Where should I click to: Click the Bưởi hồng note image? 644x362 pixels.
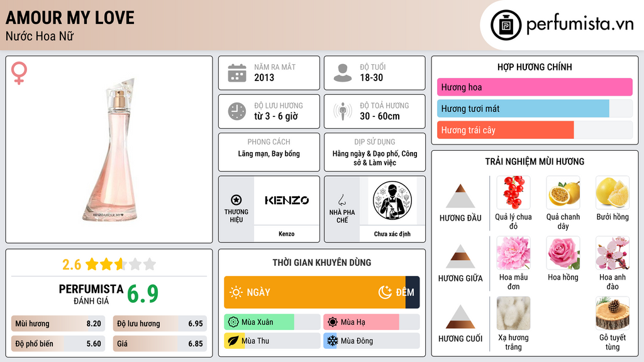pos(613,192)
